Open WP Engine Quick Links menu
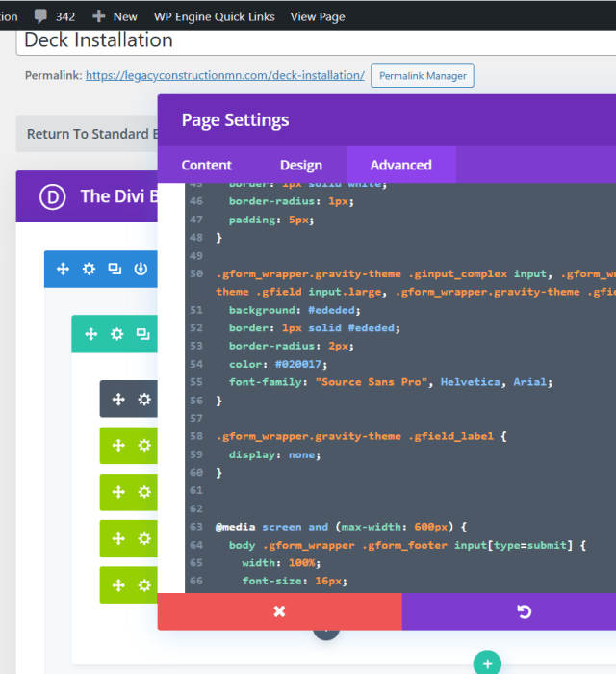 pos(215,16)
